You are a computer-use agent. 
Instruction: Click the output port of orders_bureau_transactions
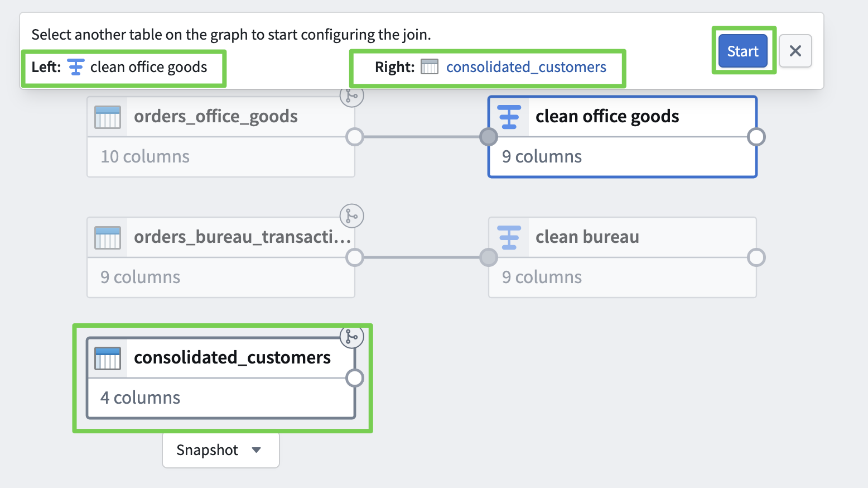(355, 257)
